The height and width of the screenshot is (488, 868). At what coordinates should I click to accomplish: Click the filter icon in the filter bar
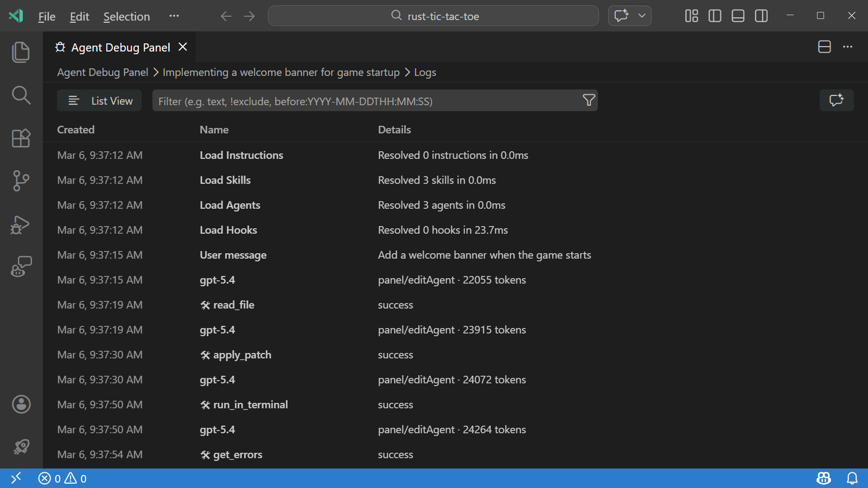tap(589, 100)
